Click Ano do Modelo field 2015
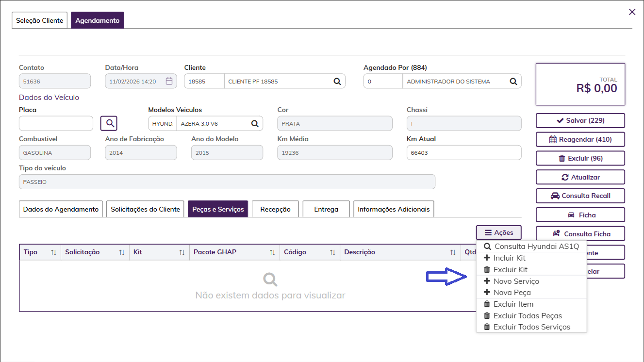The width and height of the screenshot is (644, 362). [x=227, y=153]
